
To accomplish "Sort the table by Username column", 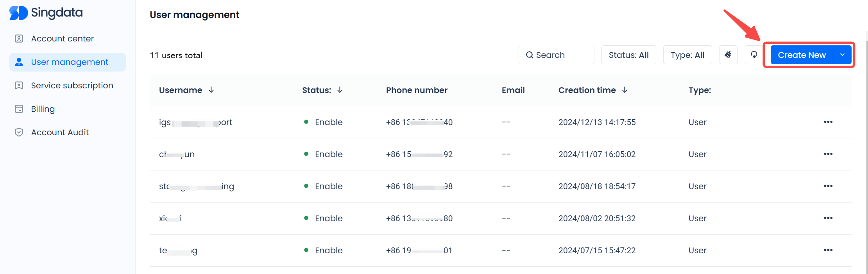I will coord(211,90).
